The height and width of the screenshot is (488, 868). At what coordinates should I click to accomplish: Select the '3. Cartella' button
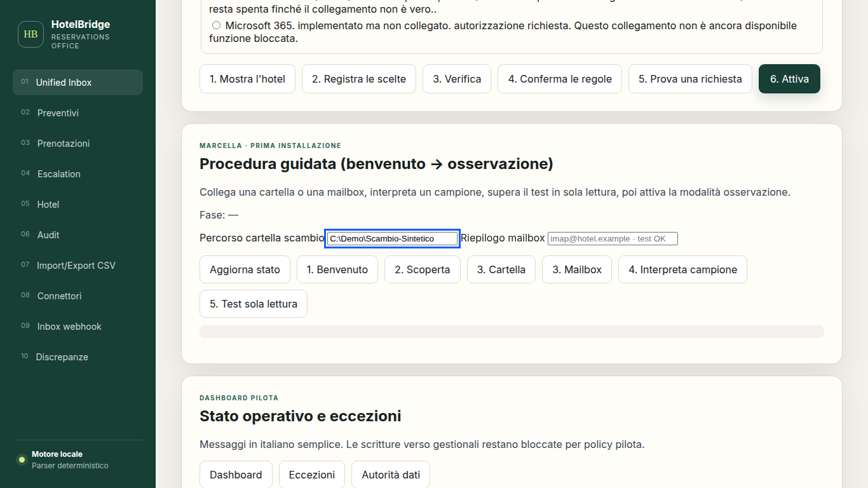click(501, 269)
